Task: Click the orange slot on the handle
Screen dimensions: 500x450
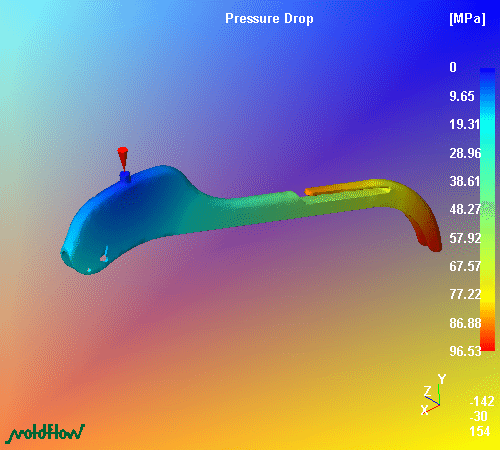Action: [x=347, y=189]
